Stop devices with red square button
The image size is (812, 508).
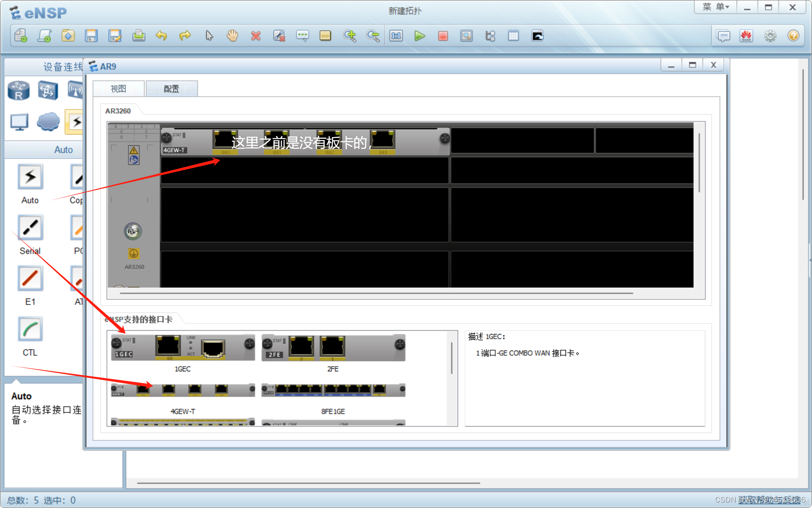point(443,36)
